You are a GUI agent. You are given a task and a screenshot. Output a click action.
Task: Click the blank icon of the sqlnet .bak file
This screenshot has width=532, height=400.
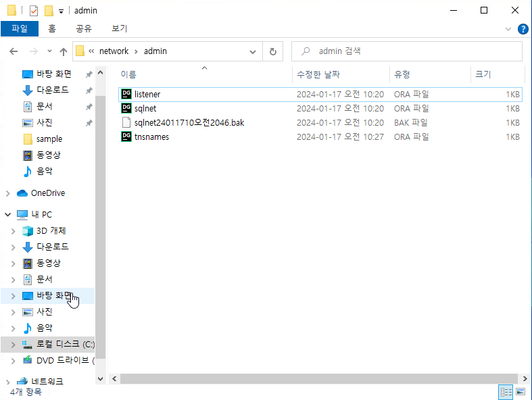(126, 122)
